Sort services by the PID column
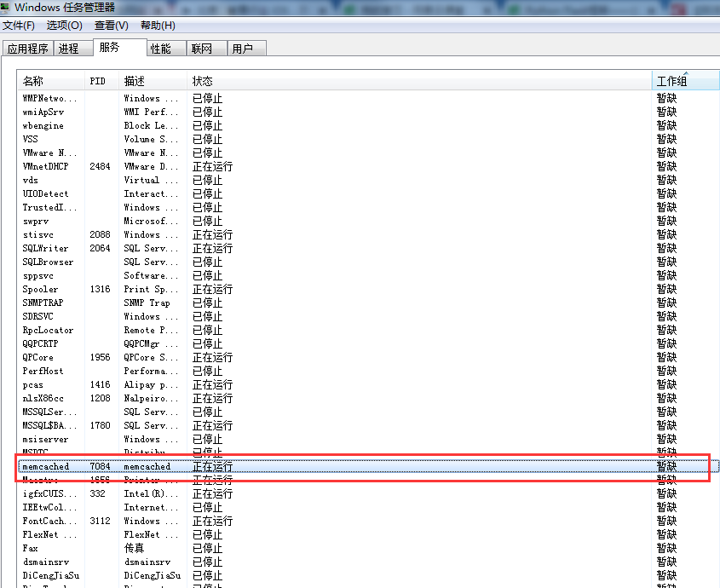The width and height of the screenshot is (720, 588). pos(98,80)
